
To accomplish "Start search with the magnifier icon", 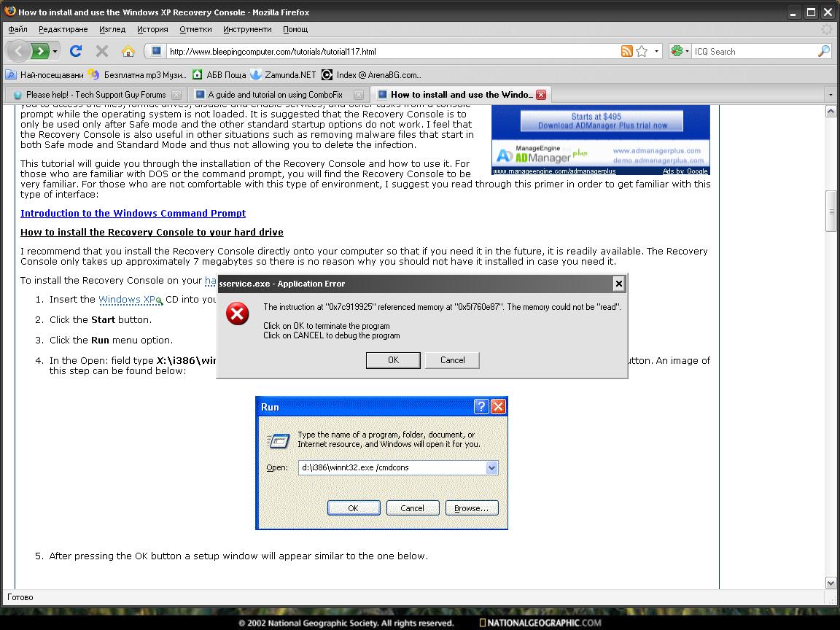I will [824, 51].
